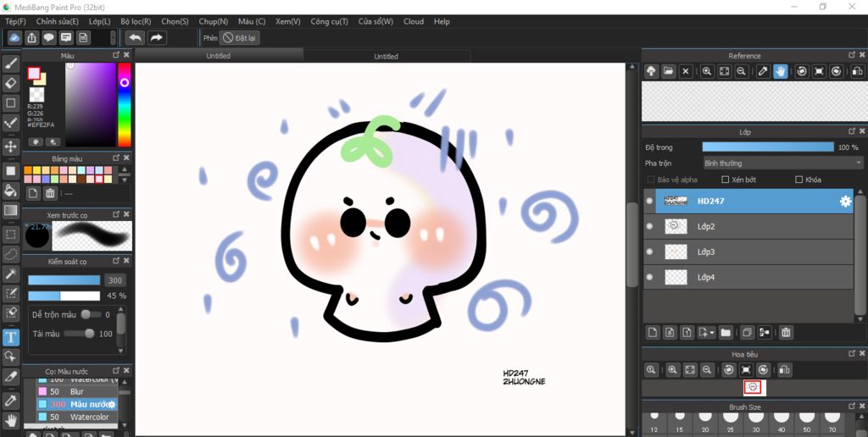Toggle visibility of Lớp4 layer

tap(649, 277)
